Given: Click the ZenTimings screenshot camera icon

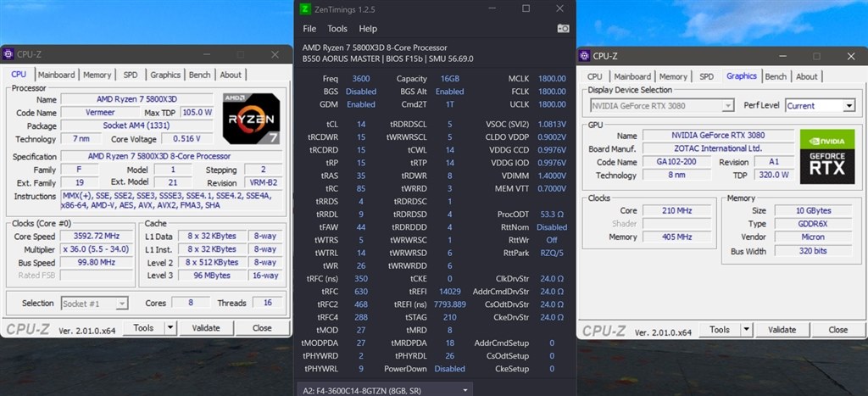Looking at the screenshot, I should pos(563,28).
